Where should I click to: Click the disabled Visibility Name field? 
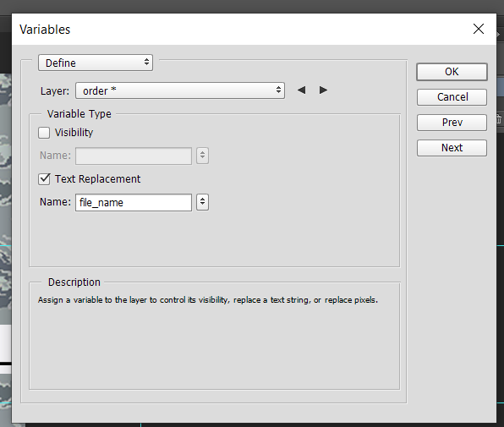(x=134, y=156)
